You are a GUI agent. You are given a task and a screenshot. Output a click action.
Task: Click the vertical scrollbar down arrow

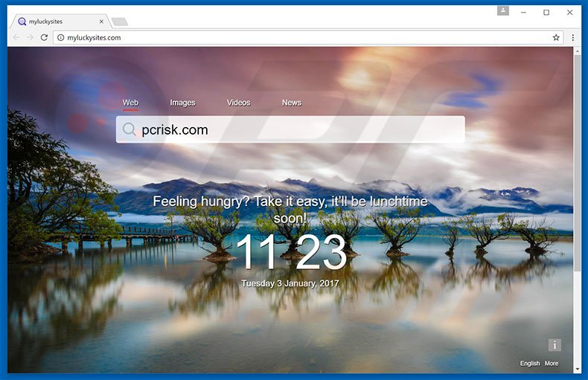coord(577,368)
